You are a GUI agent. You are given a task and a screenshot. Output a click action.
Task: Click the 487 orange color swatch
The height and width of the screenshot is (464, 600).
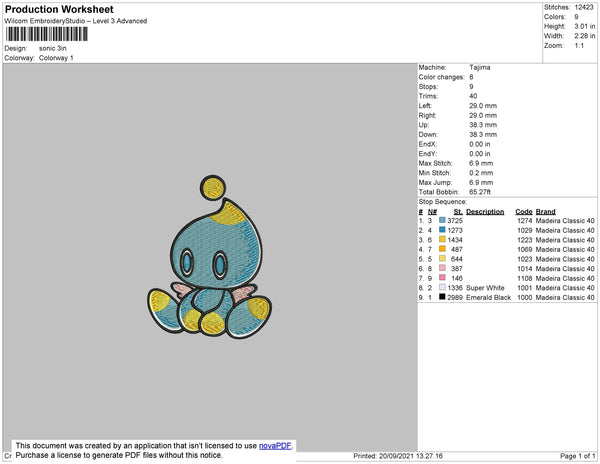click(442, 249)
